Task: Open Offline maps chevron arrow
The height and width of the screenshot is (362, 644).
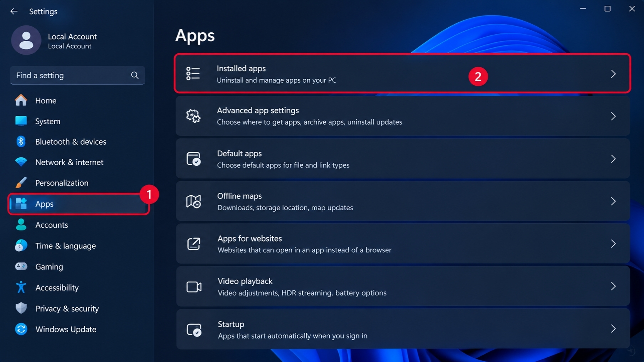Action: click(613, 201)
